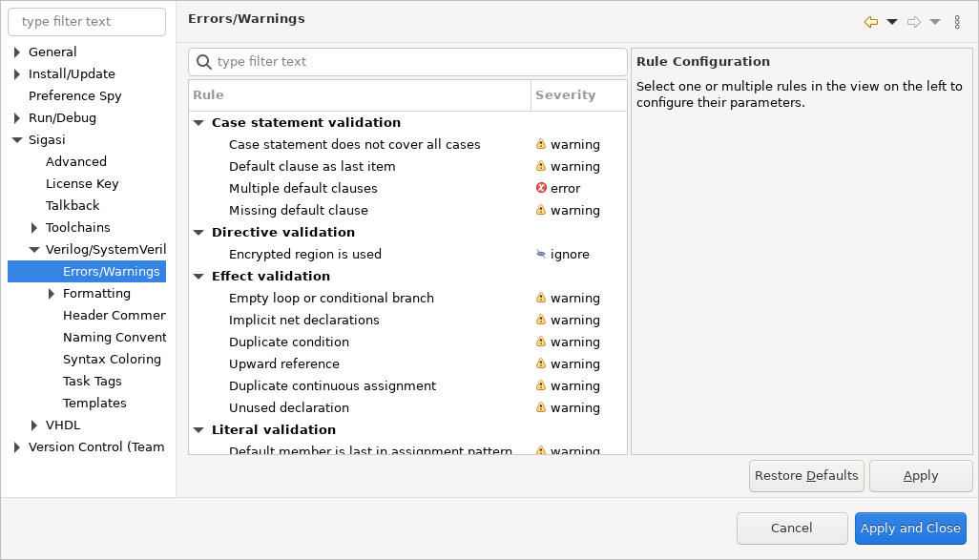Click the ignore icon for Encrypted region is used
The height and width of the screenshot is (560, 979).
tap(541, 254)
